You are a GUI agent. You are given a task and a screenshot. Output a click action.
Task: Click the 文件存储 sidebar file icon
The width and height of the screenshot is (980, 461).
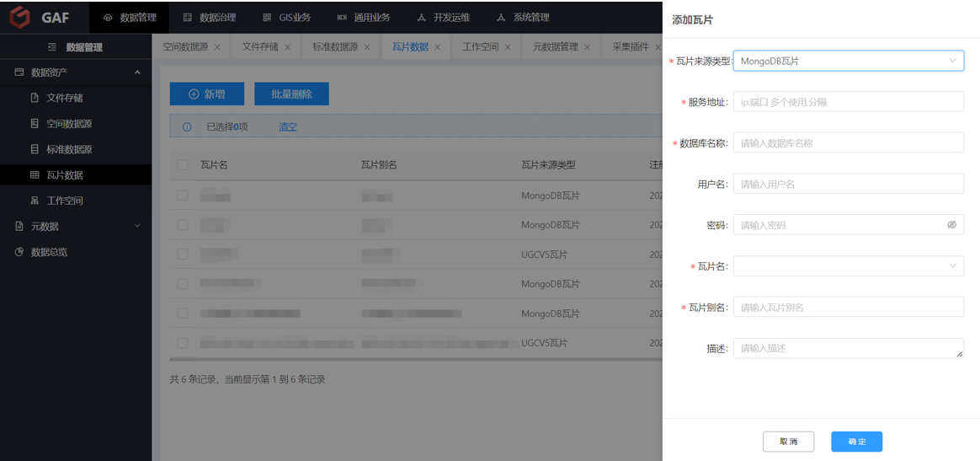tap(35, 98)
